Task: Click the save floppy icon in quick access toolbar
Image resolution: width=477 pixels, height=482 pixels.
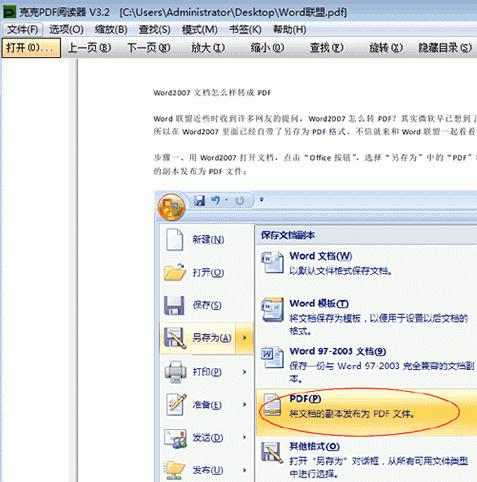Action: pyautogui.click(x=199, y=200)
